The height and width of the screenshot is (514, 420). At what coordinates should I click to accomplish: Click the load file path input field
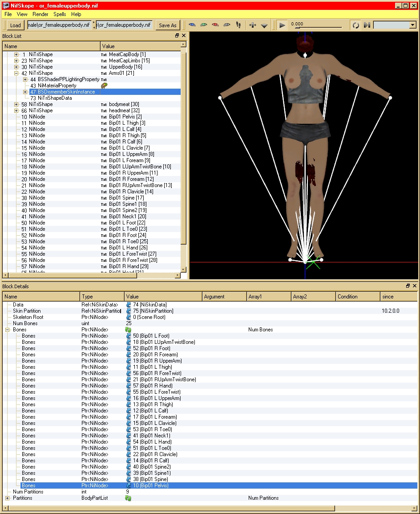pyautogui.click(x=59, y=25)
